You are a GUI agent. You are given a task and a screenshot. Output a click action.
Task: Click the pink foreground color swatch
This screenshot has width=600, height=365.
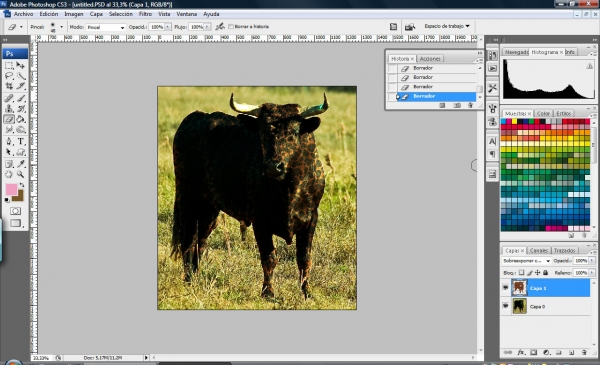point(11,189)
